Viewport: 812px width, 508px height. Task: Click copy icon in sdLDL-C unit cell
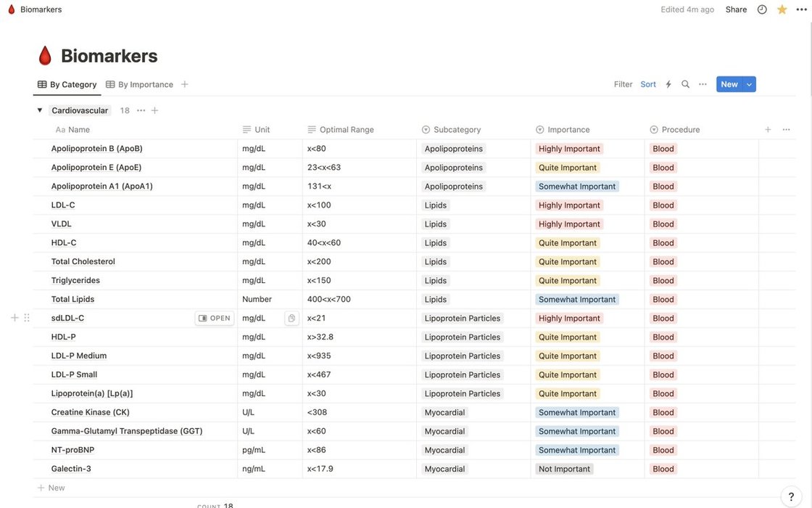click(x=291, y=318)
